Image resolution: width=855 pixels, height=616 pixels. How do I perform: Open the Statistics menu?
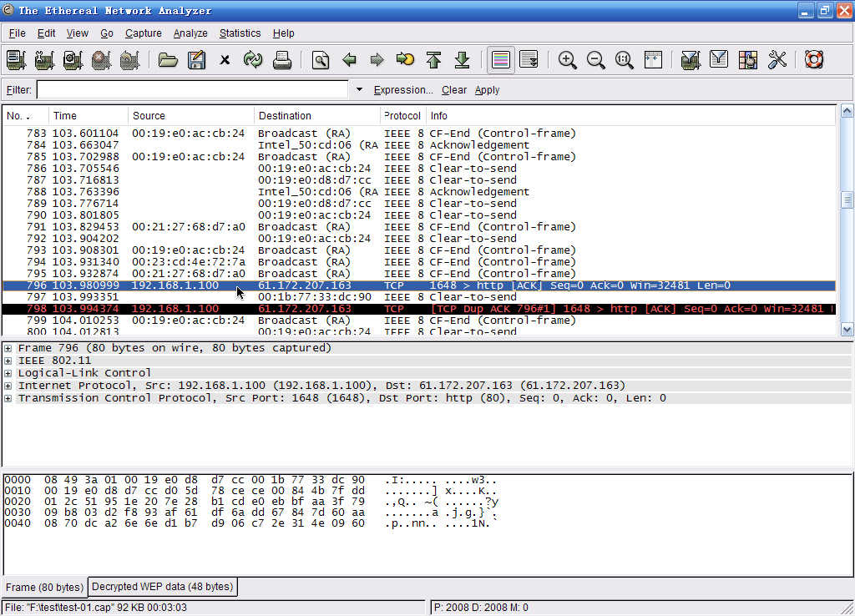point(240,33)
